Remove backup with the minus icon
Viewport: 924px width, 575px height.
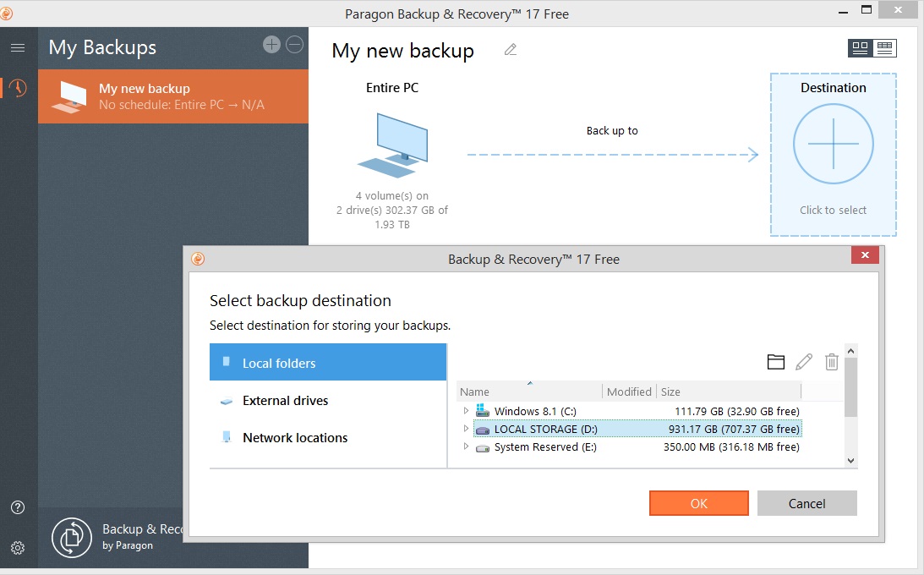295,45
